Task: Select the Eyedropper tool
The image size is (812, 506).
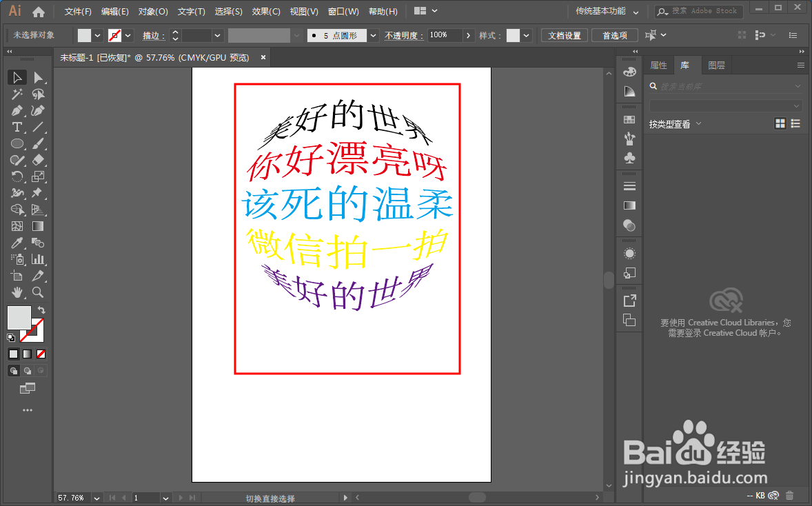Action: click(17, 243)
